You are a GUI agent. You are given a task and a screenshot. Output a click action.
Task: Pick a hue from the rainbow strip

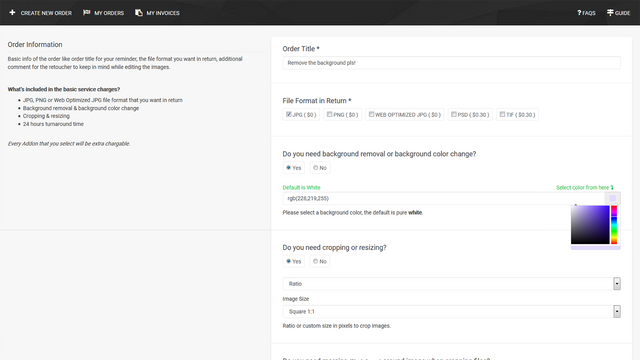[614, 225]
